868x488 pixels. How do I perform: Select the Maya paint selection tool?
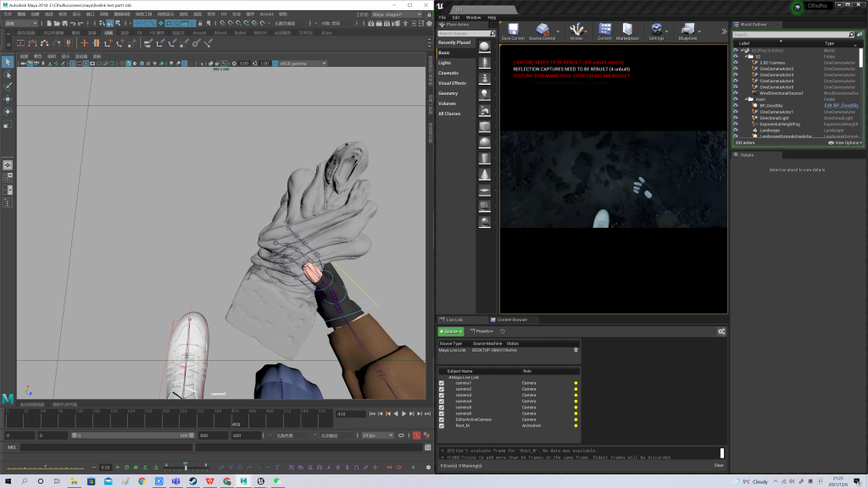click(8, 87)
